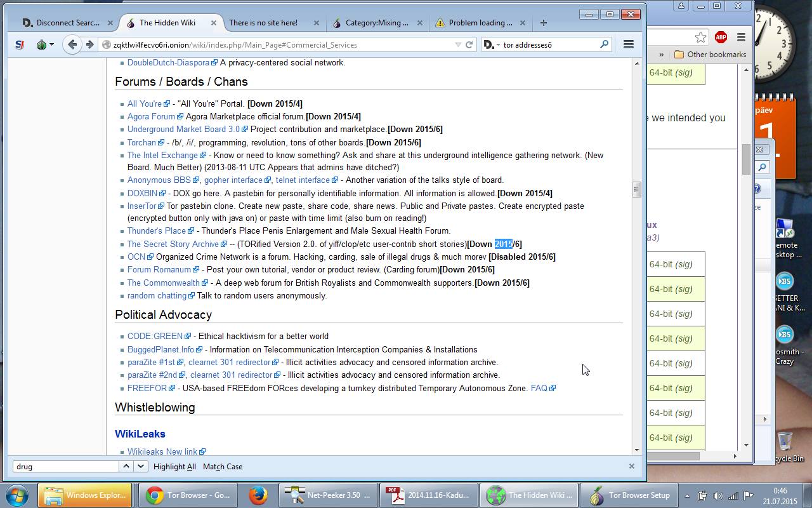This screenshot has width=812, height=508.
Task: Open the InserTor link
Action: click(141, 206)
